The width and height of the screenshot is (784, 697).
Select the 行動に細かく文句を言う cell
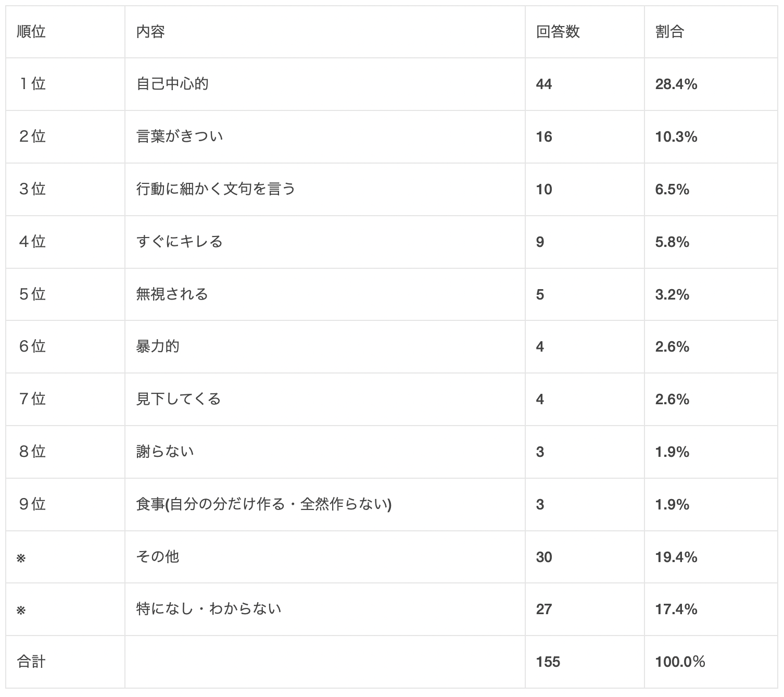click(x=216, y=189)
